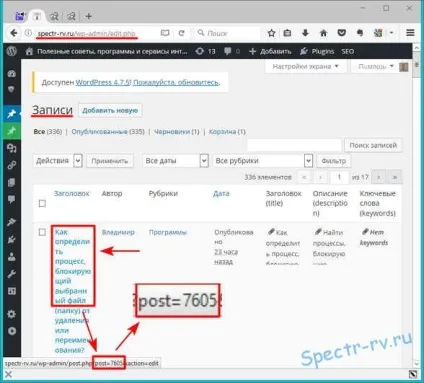This screenshot has height=383, width=424.
Task: Open the Media icon in sidebar
Action: coord(12,148)
